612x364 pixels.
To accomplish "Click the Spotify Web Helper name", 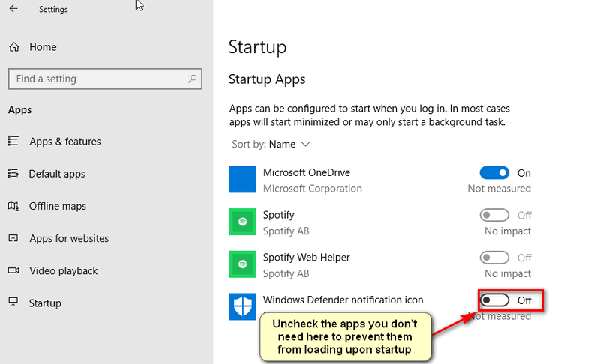I will point(307,257).
